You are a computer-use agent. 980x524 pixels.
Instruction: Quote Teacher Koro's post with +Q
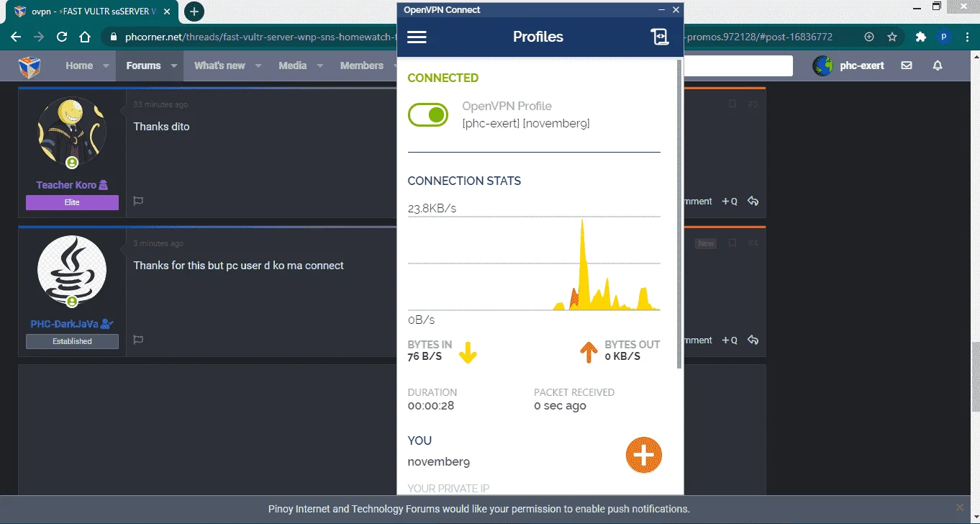pos(730,202)
